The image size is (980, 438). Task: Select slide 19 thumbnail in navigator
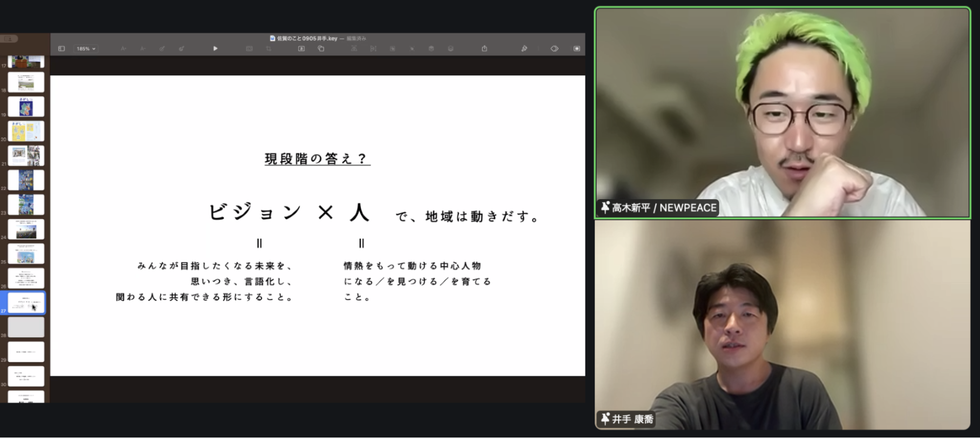click(26, 107)
